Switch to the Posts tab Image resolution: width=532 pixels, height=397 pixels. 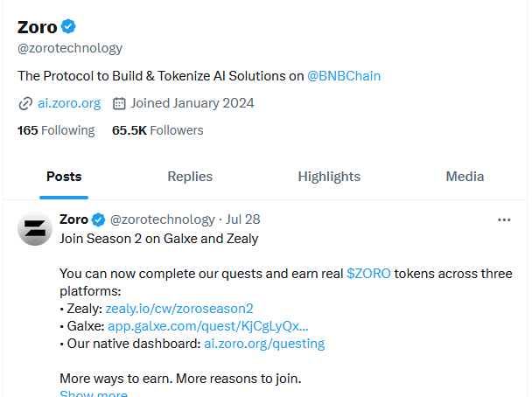(64, 177)
